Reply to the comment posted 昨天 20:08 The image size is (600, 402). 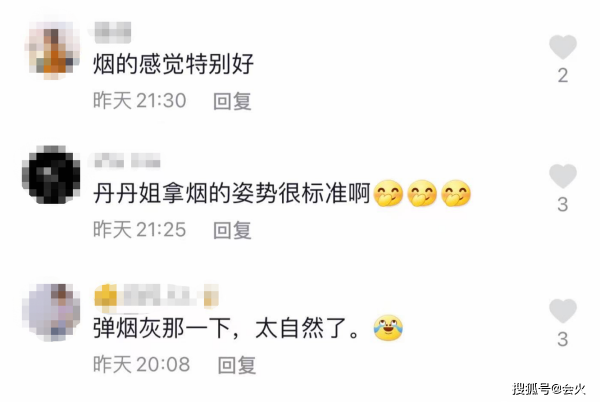(x=236, y=365)
